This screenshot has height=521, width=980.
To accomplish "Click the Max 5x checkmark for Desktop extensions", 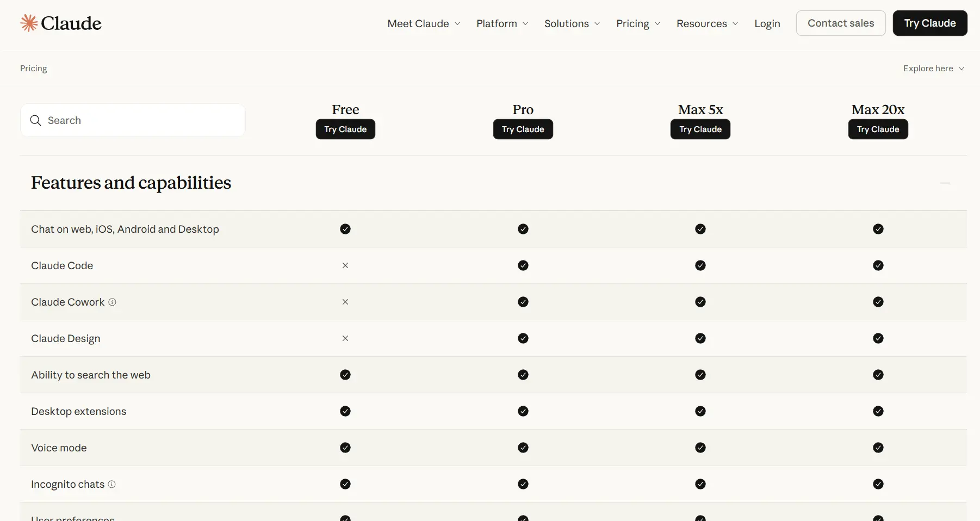I will pos(700,411).
